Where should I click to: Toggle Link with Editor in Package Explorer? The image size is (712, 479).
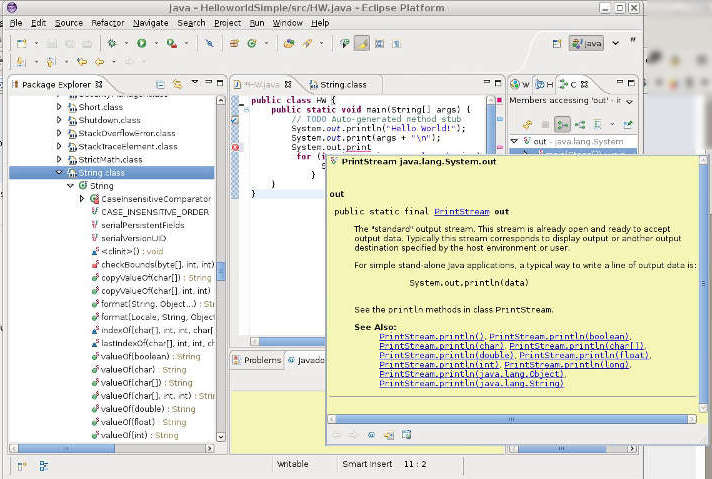tap(178, 84)
